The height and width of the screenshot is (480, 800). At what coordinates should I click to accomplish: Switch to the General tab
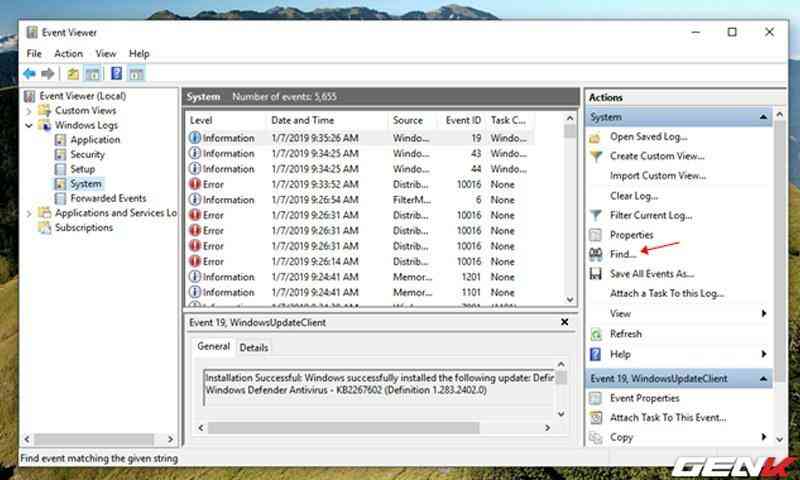(213, 346)
